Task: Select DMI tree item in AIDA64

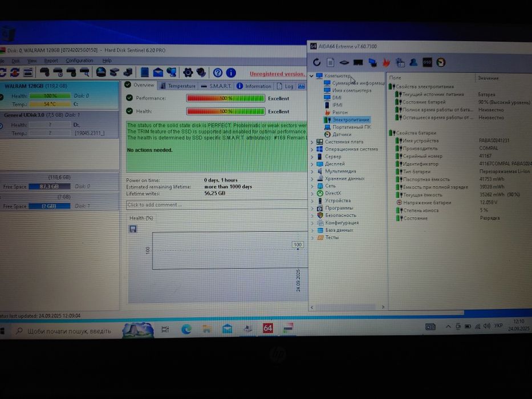Action: click(337, 97)
